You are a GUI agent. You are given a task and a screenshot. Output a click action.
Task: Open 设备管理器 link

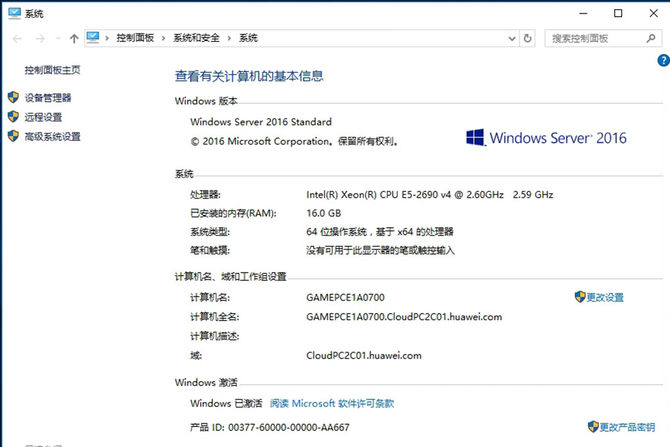pyautogui.click(x=48, y=98)
